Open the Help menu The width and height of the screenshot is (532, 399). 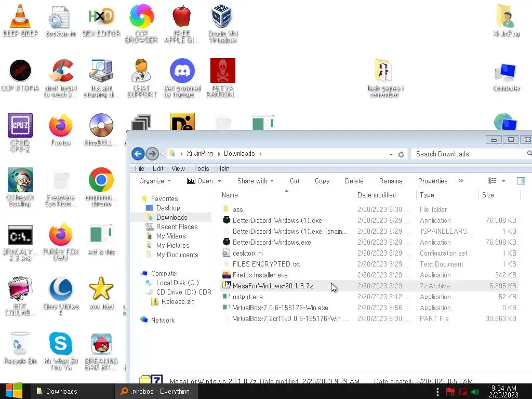[x=223, y=168]
